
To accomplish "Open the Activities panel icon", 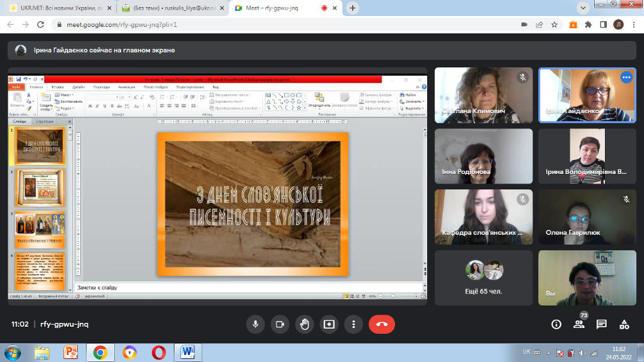I will click(x=623, y=324).
